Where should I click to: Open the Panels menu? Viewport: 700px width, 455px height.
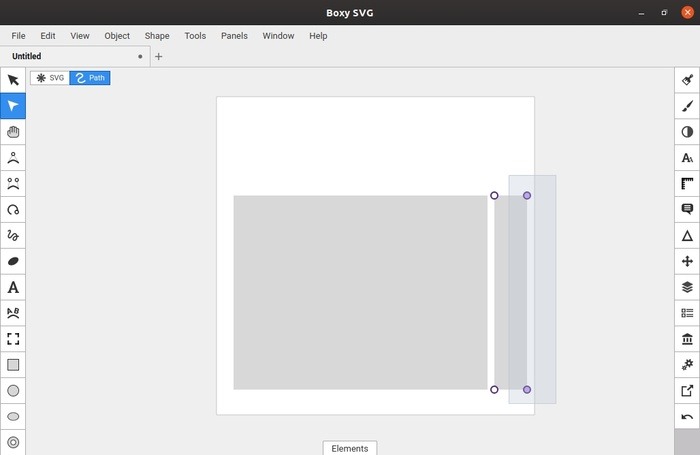click(x=234, y=36)
